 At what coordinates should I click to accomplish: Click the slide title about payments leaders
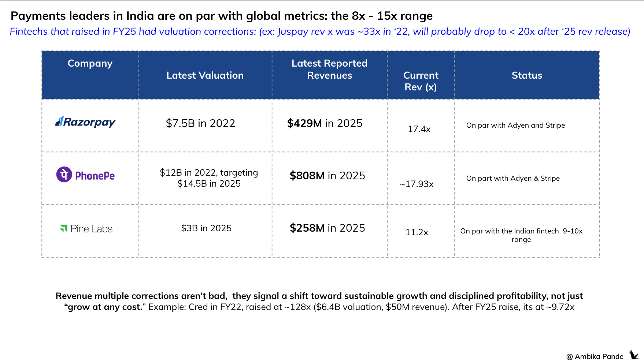click(222, 16)
